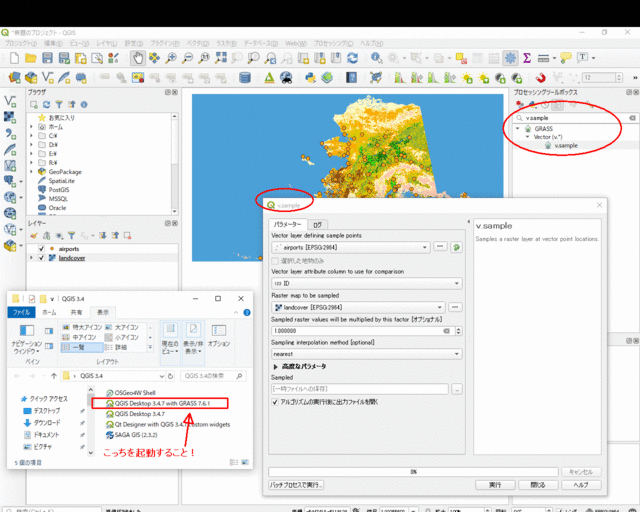This screenshot has width=640, height=512.
Task: Click the Sampled output file field
Action: pyautogui.click(x=360, y=389)
